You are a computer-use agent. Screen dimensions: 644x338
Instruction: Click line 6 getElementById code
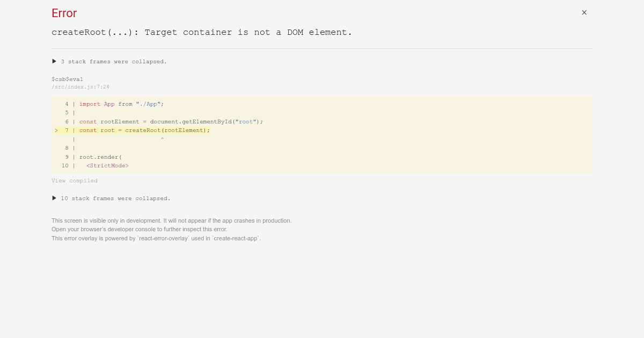(x=171, y=122)
